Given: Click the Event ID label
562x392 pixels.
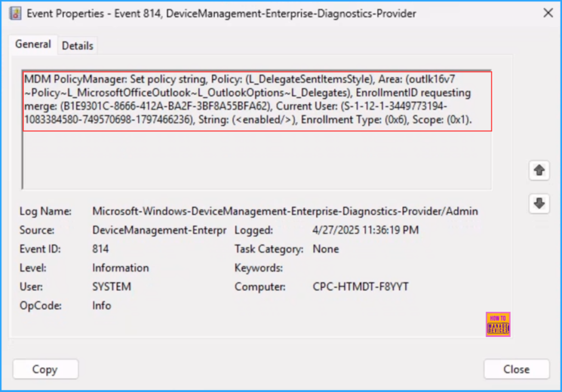Looking at the screenshot, I should [40, 249].
